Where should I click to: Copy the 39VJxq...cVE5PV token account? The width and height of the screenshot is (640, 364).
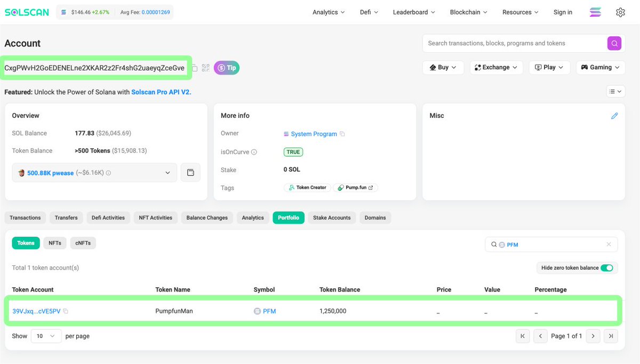tap(66, 311)
